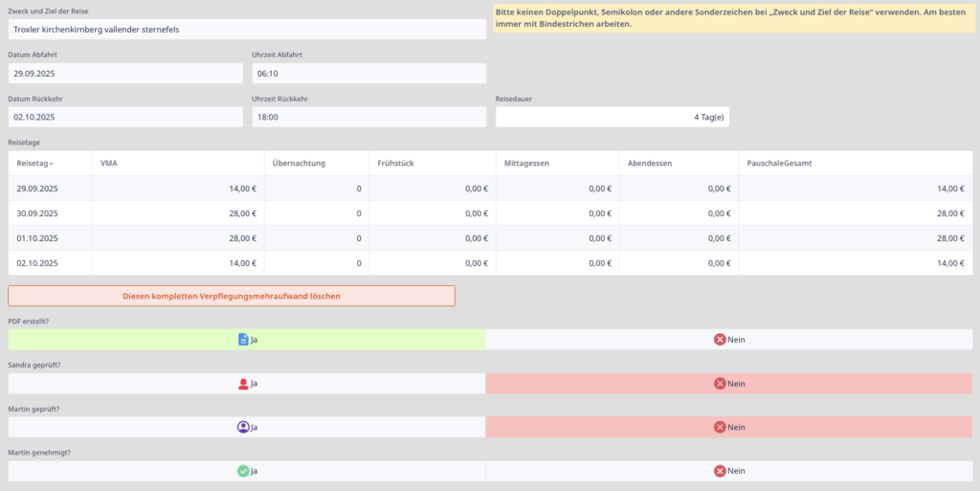The image size is (980, 491).
Task: Click PauschaleGesamt total for 02.10.2025
Action: 855,263
